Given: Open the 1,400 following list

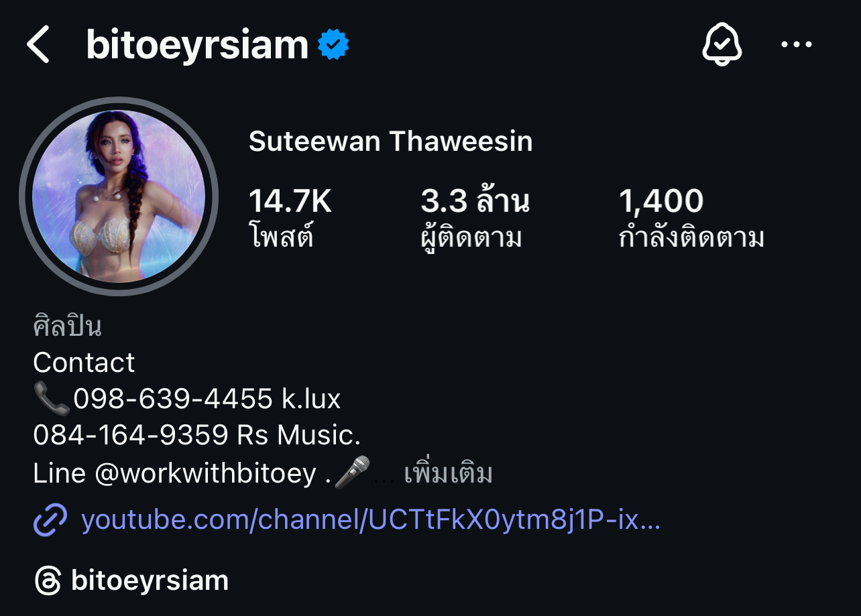Looking at the screenshot, I should [691, 218].
